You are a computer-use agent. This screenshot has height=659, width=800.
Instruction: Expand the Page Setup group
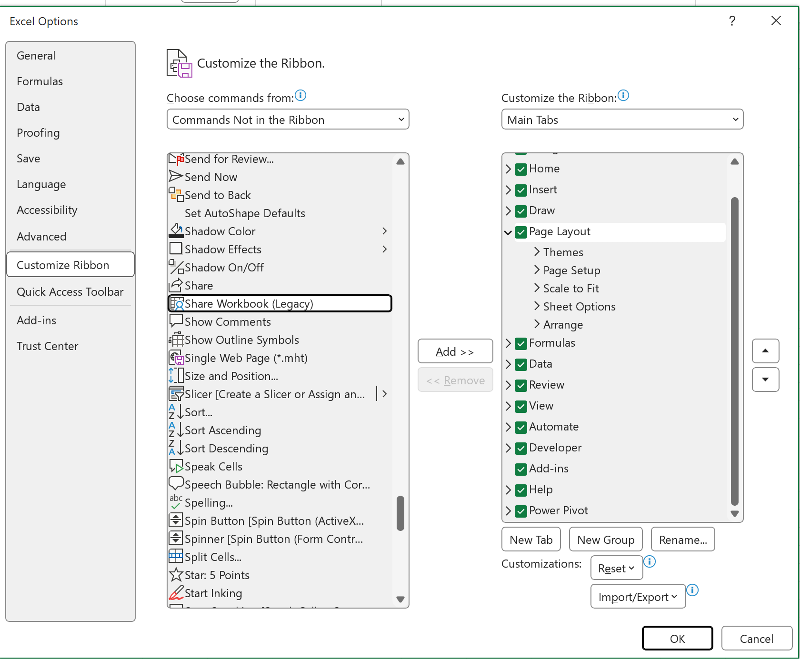(537, 270)
